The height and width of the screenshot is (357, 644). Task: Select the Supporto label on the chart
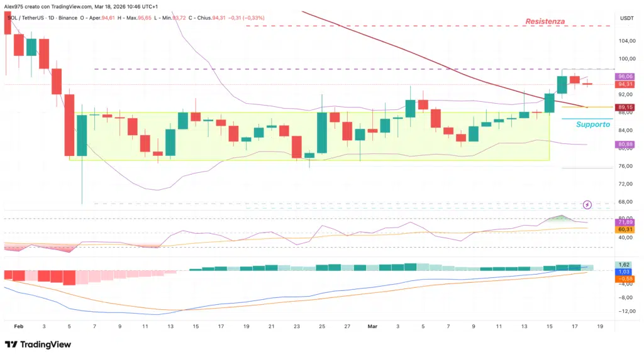click(x=593, y=124)
